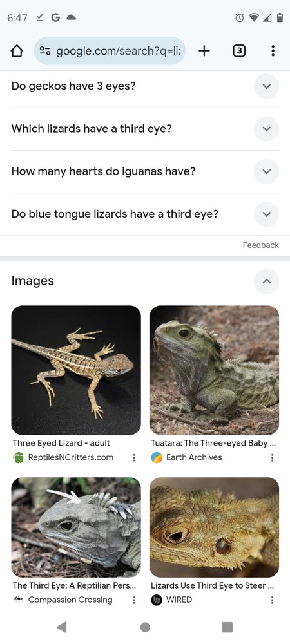Tap Android back navigation button

pos(62,627)
